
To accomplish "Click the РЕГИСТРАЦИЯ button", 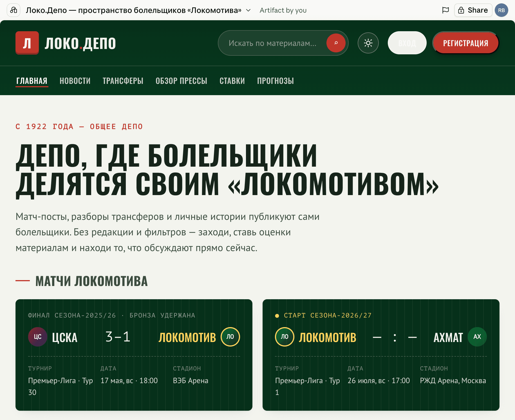I will pos(465,43).
